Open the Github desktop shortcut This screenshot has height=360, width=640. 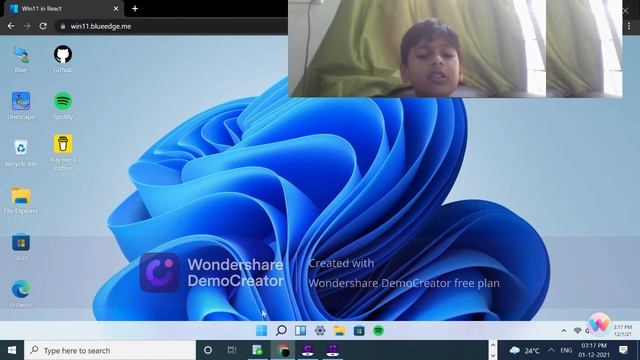coord(63,59)
